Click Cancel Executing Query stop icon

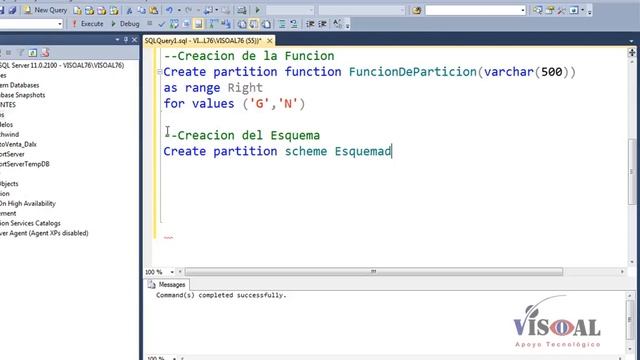(149, 24)
